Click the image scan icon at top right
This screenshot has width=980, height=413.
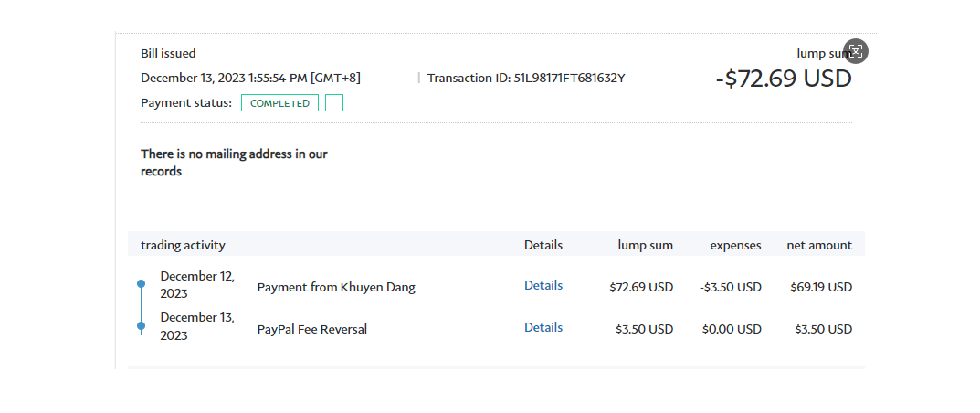pos(855,51)
